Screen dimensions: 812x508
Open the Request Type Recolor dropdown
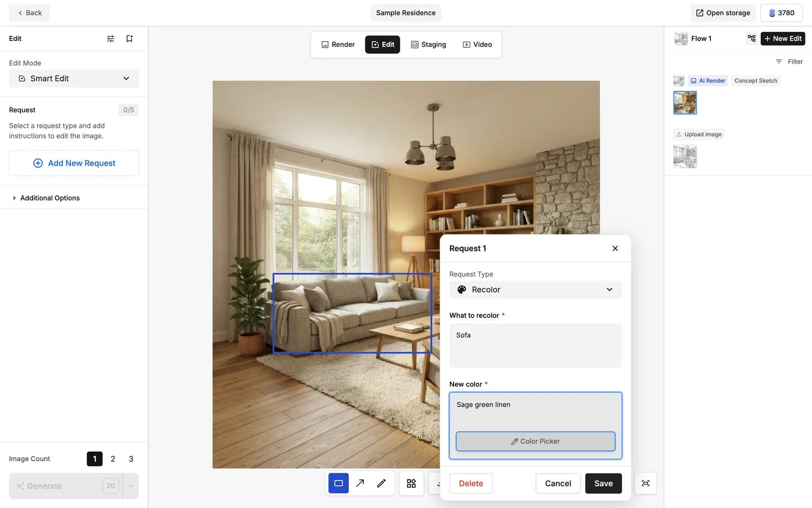coord(535,290)
